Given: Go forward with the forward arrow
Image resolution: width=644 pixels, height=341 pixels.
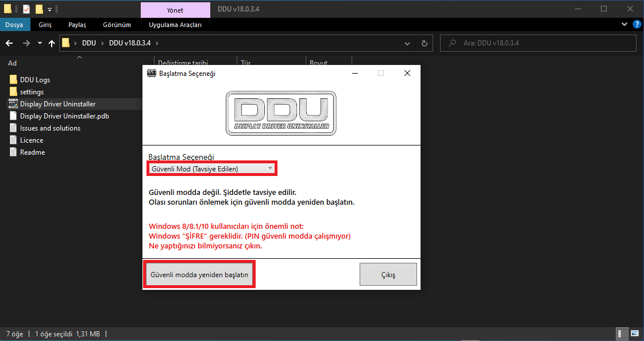Looking at the screenshot, I should point(26,43).
